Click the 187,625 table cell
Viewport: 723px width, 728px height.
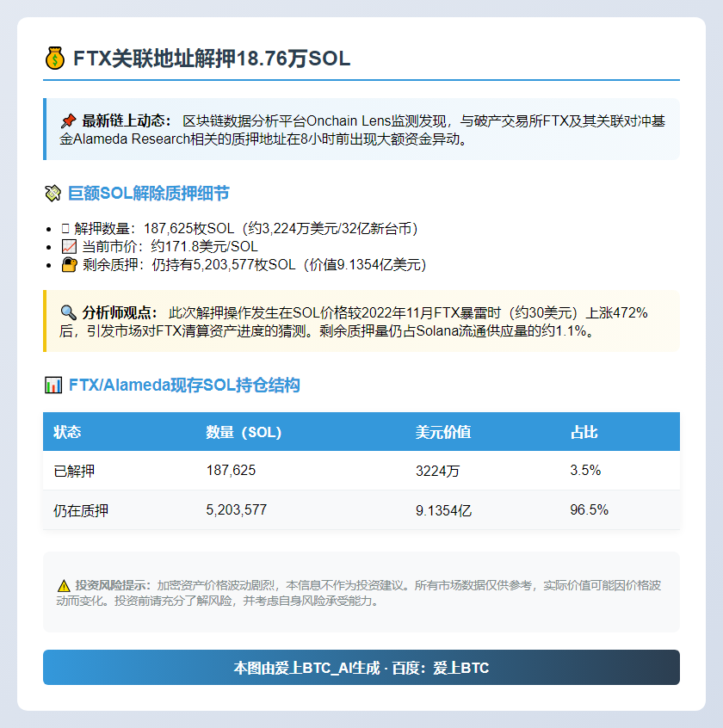231,471
